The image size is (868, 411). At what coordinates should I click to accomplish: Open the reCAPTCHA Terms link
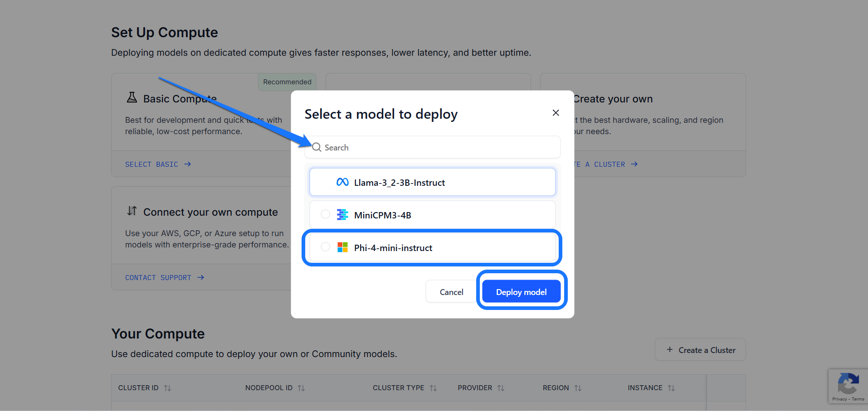tap(858, 399)
